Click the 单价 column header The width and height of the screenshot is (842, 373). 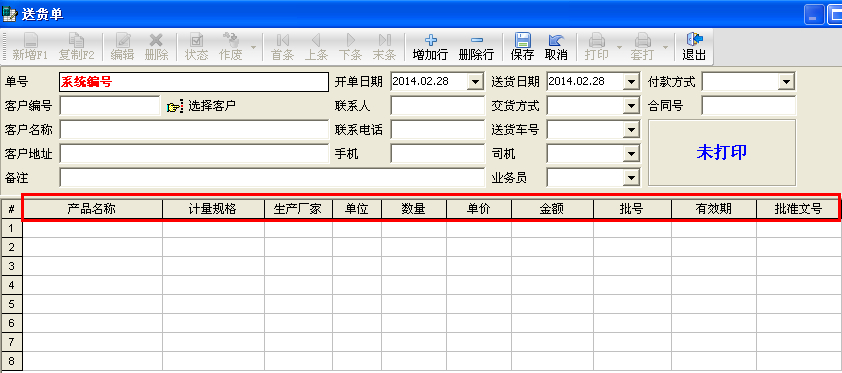tap(479, 209)
